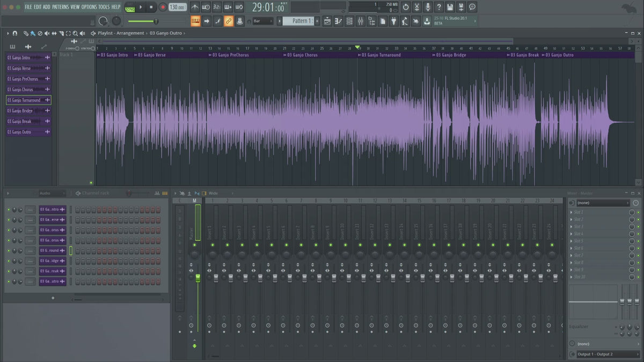Viewport: 644px width, 362px height.
Task: Click the question mark help icon
Action: [439, 7]
